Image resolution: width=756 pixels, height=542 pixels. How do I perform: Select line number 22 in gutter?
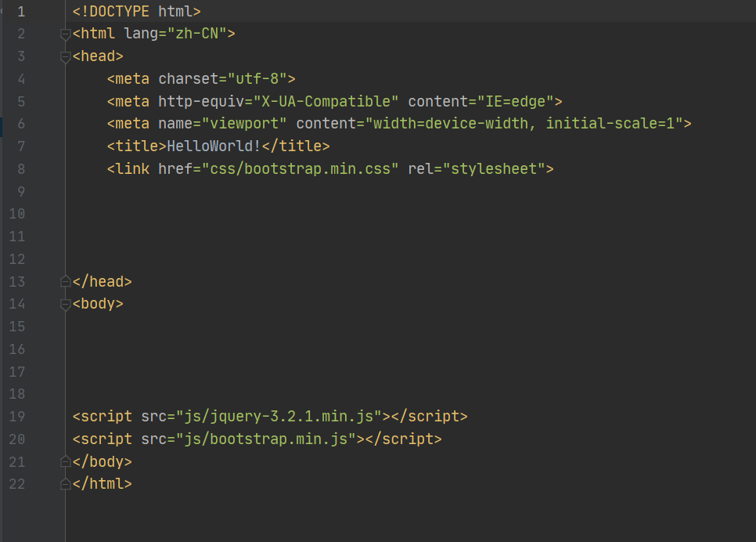(17, 484)
